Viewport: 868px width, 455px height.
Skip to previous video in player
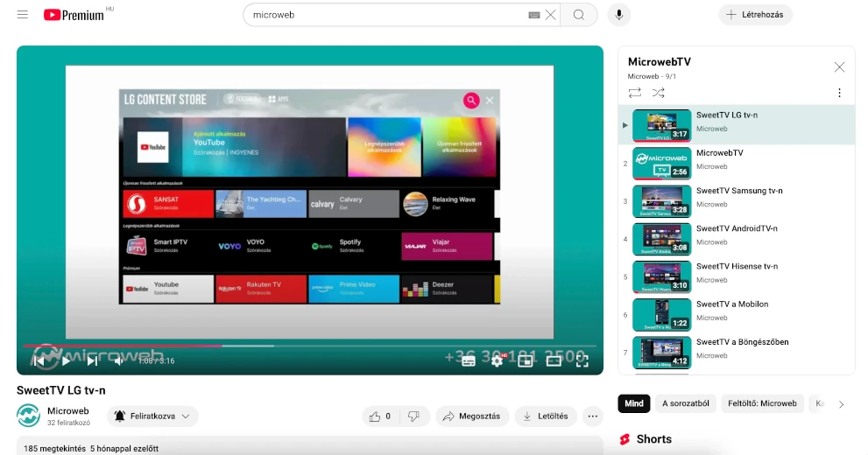coord(39,361)
